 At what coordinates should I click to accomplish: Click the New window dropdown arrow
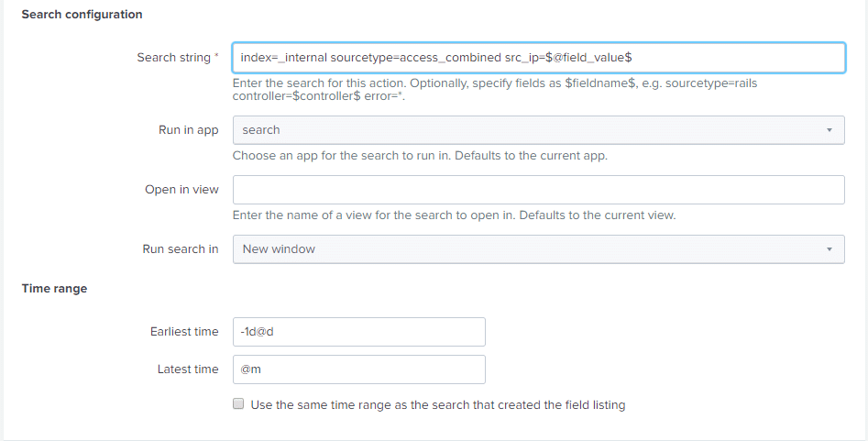(x=830, y=249)
